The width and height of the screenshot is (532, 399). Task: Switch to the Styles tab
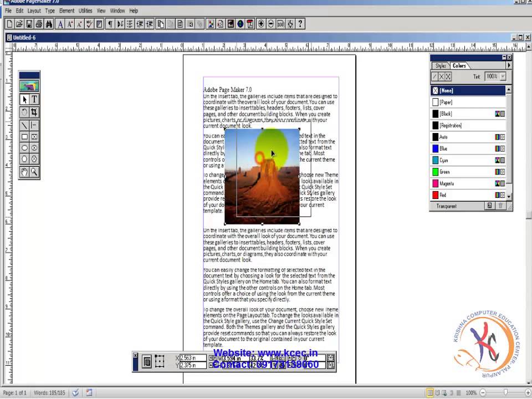[441, 66]
